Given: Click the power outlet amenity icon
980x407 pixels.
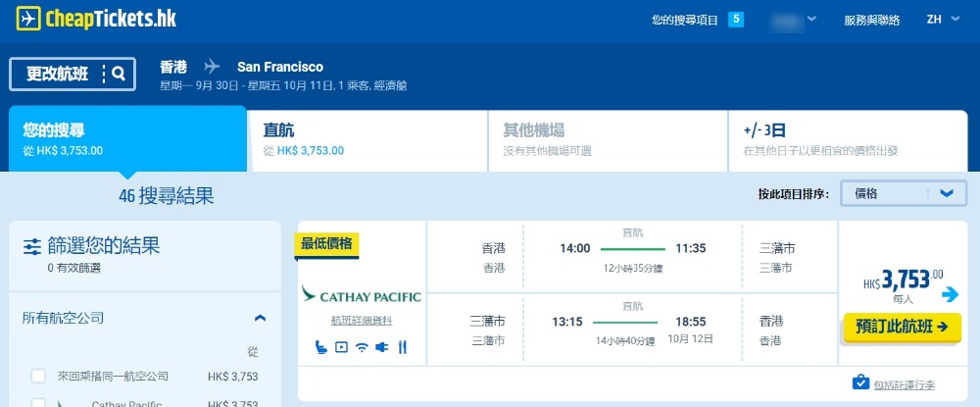Looking at the screenshot, I should (382, 346).
